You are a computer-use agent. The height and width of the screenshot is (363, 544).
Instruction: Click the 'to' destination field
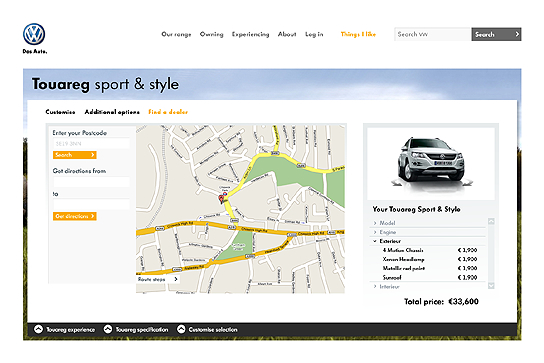click(x=91, y=204)
